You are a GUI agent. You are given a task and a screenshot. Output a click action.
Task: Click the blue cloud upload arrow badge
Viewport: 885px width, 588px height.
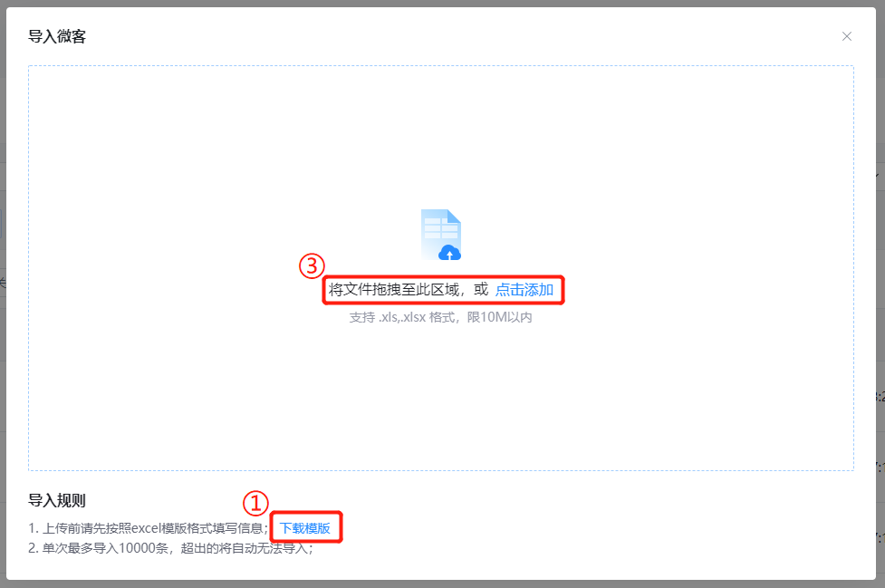pyautogui.click(x=450, y=253)
